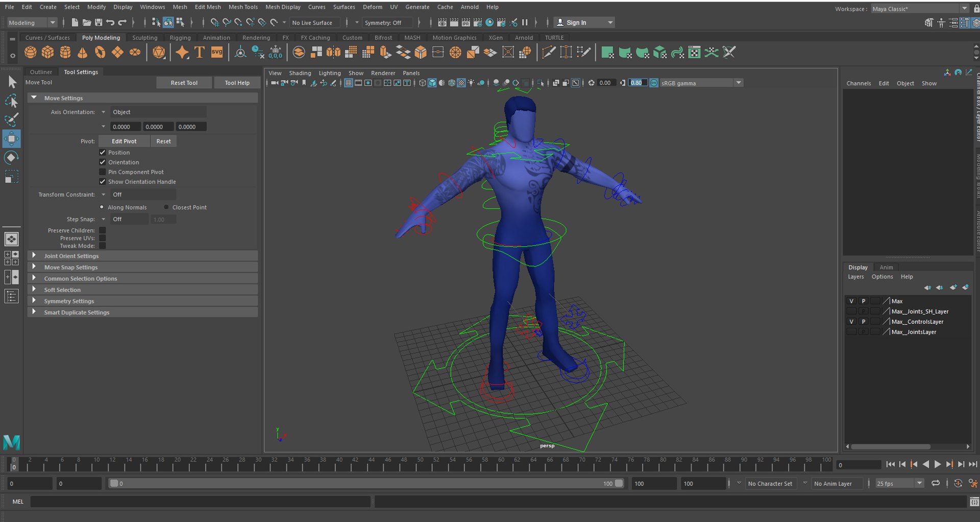Select the Closest Point radio button
The height and width of the screenshot is (522, 980).
(x=166, y=207)
